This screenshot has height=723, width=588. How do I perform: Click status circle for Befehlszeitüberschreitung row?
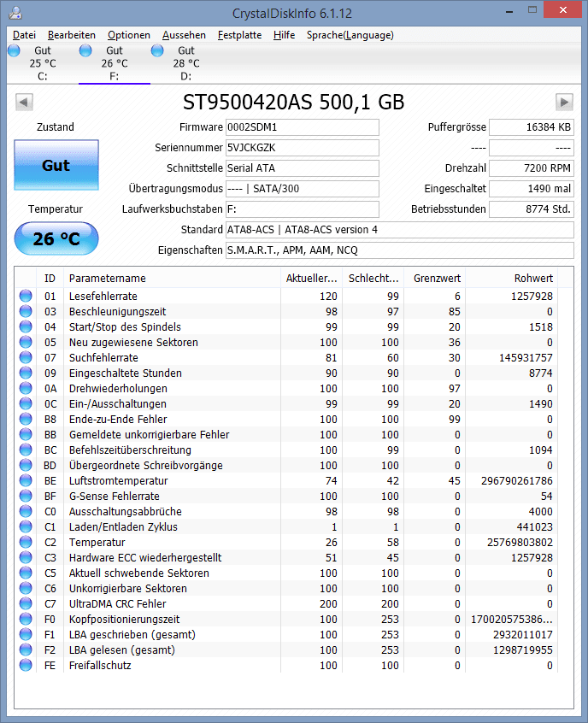pyautogui.click(x=26, y=450)
